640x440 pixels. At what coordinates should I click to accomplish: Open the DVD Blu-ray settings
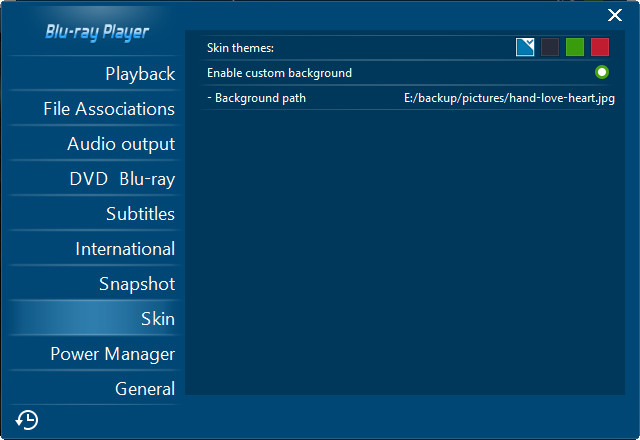[94, 179]
